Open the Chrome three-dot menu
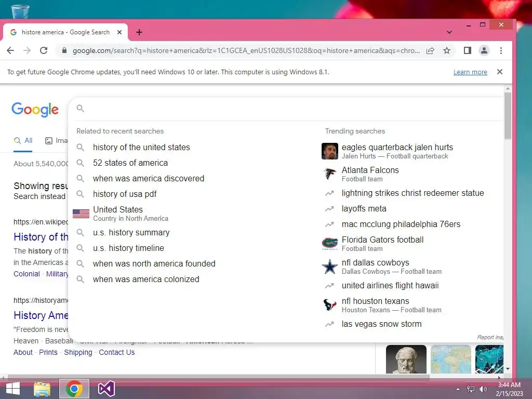Viewport: 532px width, 399px height. [501, 50]
